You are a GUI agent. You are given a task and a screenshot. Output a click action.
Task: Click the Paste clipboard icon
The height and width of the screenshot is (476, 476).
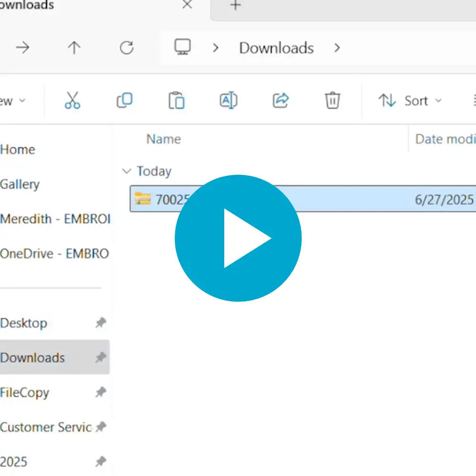click(176, 101)
